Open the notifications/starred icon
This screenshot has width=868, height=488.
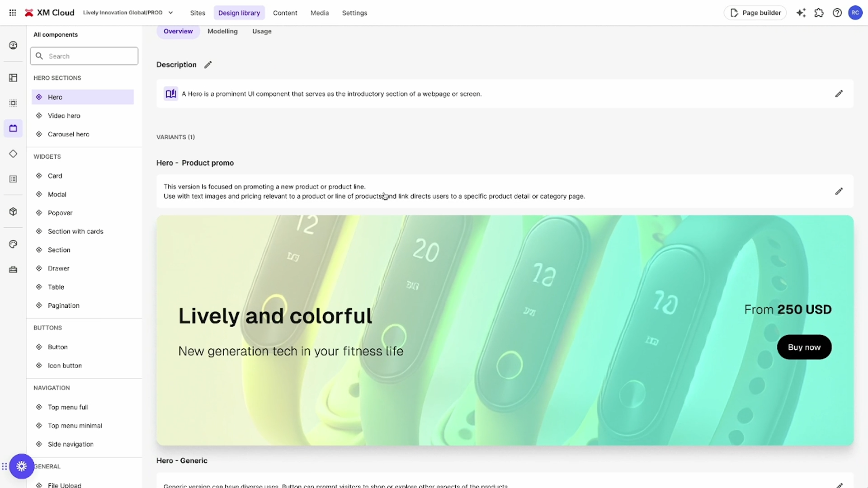(x=802, y=13)
